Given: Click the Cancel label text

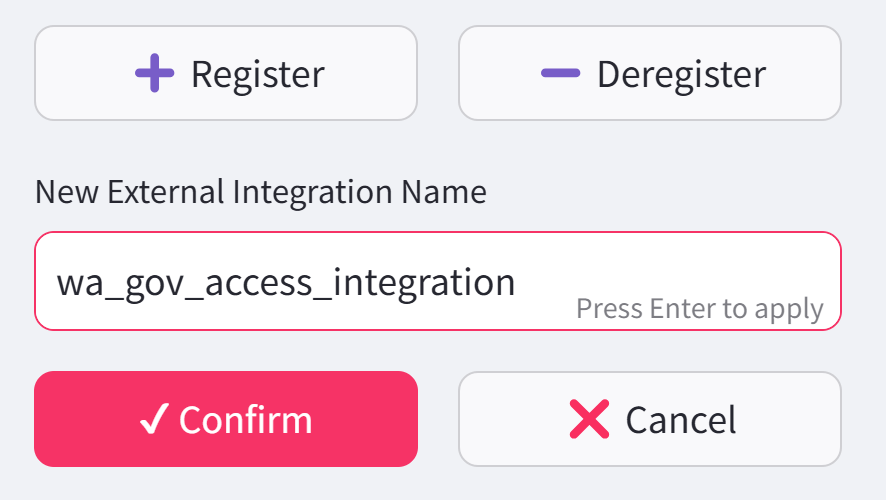Looking at the screenshot, I should tap(681, 420).
